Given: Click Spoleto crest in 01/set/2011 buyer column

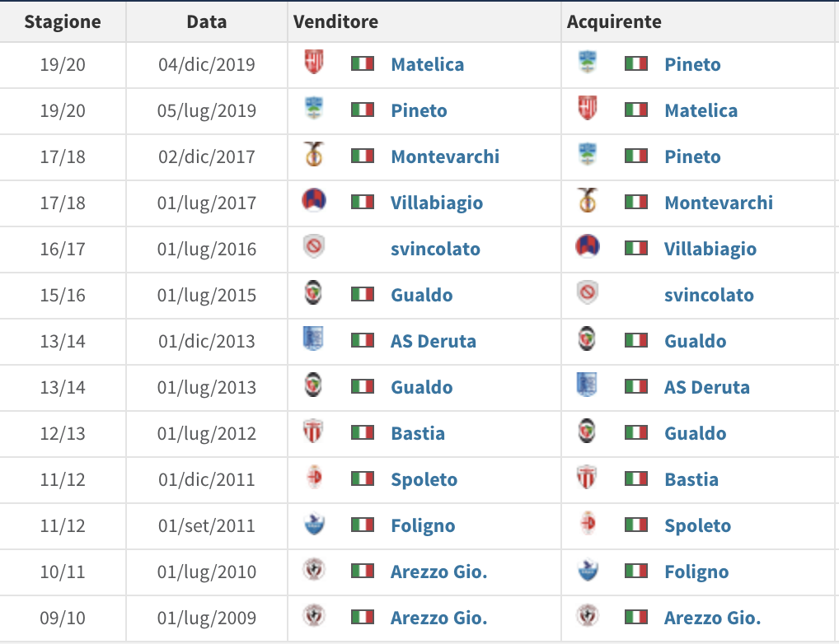Looking at the screenshot, I should coord(588,524).
